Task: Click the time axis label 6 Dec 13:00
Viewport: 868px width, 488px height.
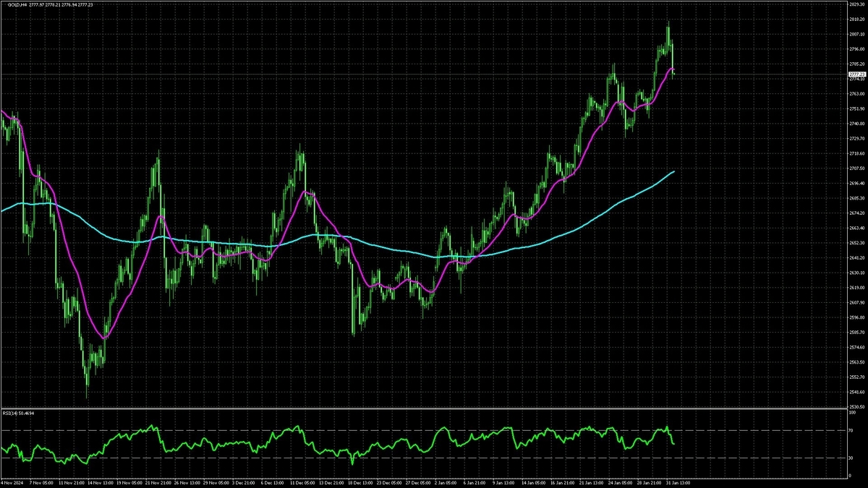Action: pyautogui.click(x=273, y=482)
